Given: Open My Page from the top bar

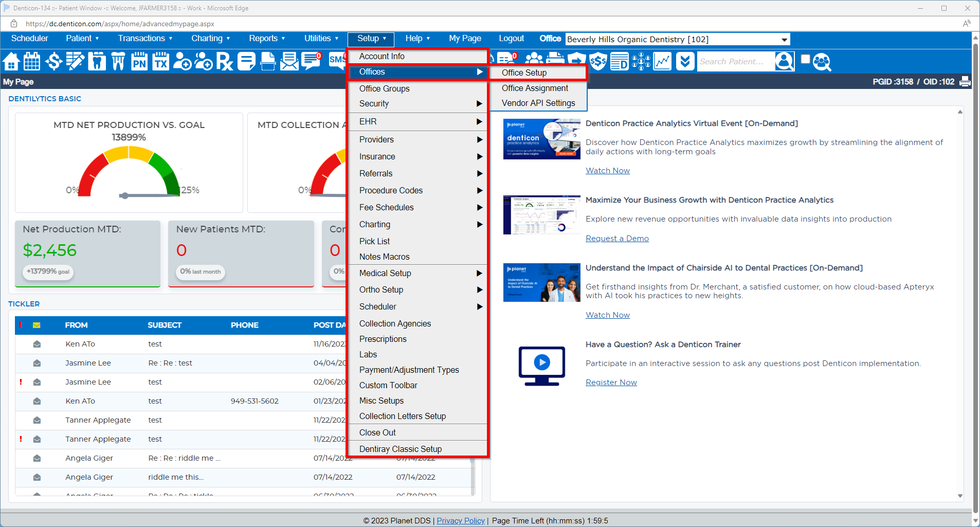Looking at the screenshot, I should click(x=465, y=38).
